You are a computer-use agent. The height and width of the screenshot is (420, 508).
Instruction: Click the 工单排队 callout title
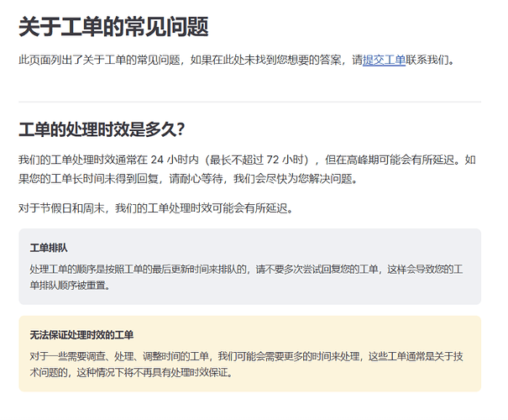[x=49, y=248]
